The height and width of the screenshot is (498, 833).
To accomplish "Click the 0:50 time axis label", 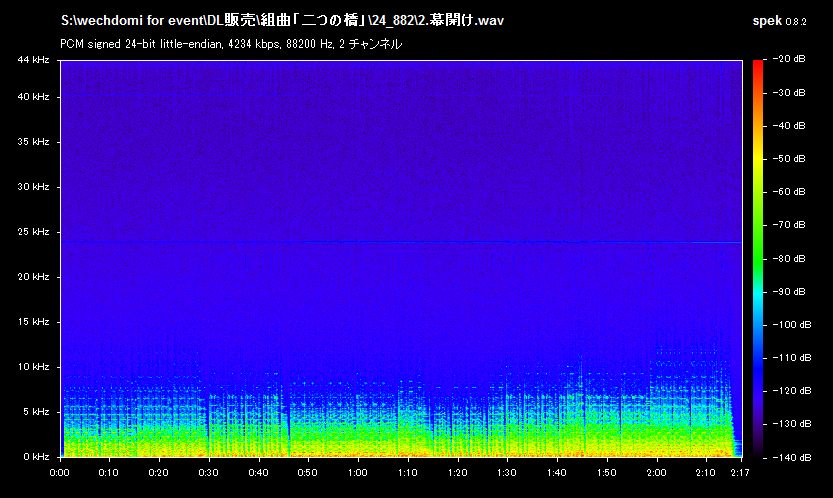I will (x=308, y=473).
